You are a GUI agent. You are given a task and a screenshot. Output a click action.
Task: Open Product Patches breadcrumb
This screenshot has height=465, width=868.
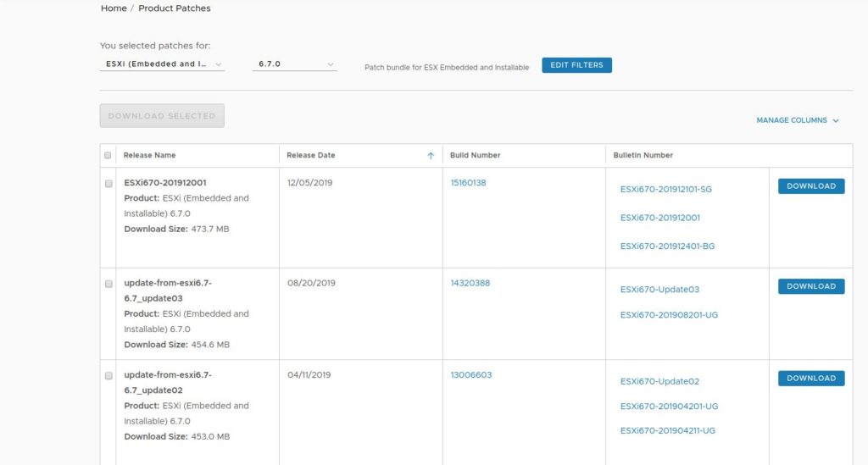click(175, 8)
